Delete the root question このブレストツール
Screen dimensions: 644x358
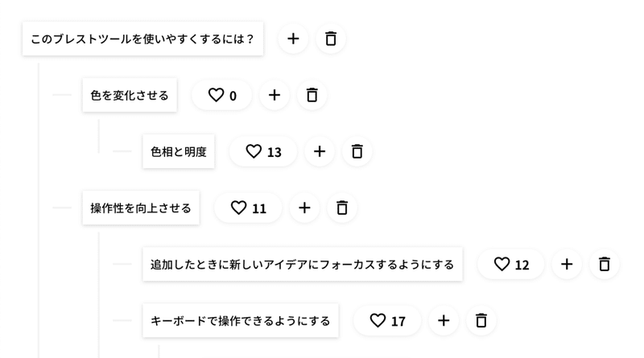331,39
